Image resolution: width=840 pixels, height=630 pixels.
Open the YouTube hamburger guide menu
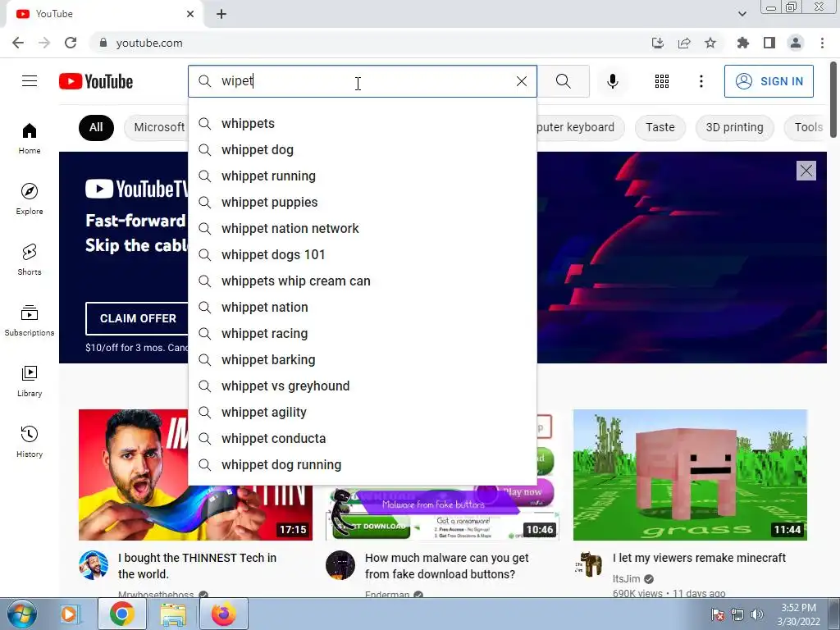pos(30,81)
